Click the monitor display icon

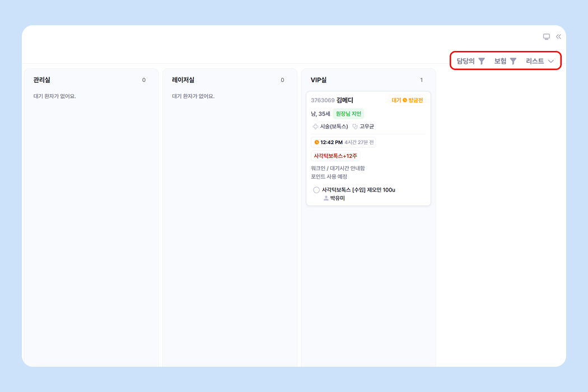pos(546,37)
